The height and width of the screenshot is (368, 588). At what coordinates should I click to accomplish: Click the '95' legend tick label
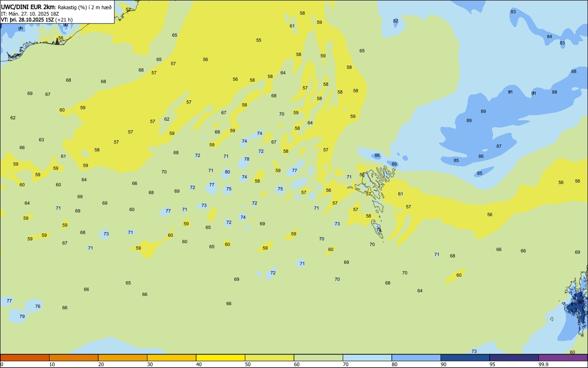tap(492, 364)
